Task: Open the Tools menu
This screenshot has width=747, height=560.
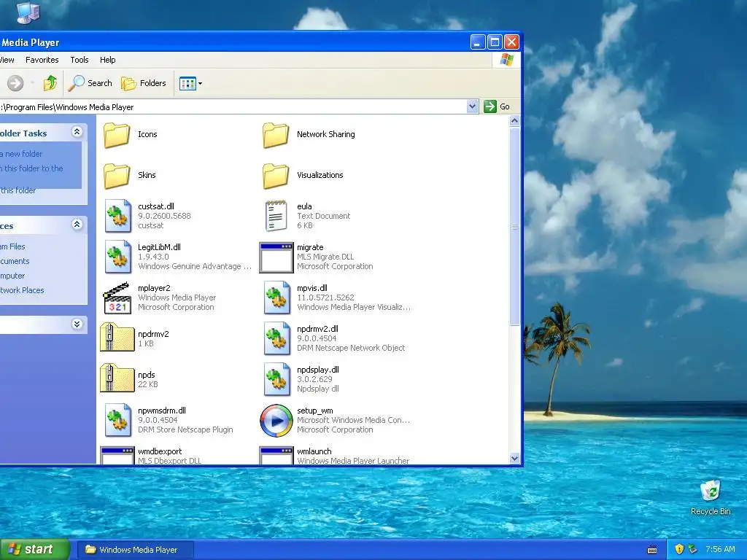Action: pos(80,60)
